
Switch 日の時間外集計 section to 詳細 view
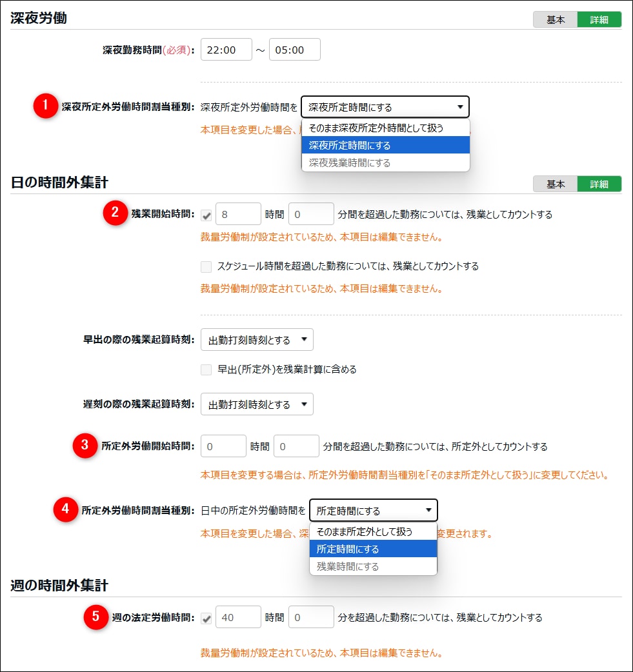point(599,184)
